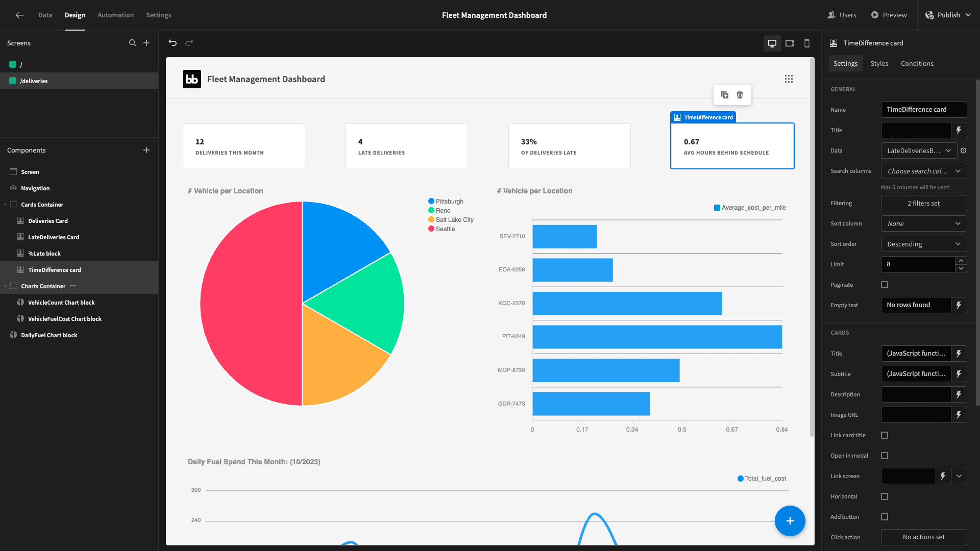Open the Choose search columns dropdown
Screen dimensions: 980x551
point(924,171)
